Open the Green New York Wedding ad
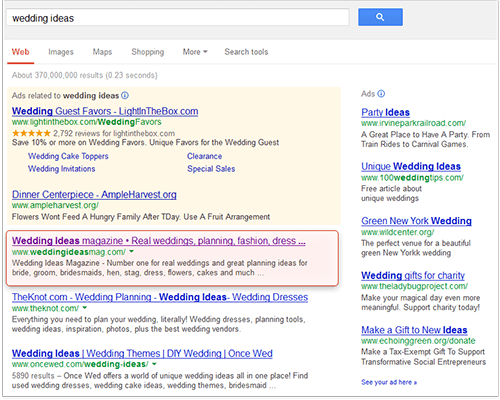Viewport: 500px width, 400px height. (416, 221)
